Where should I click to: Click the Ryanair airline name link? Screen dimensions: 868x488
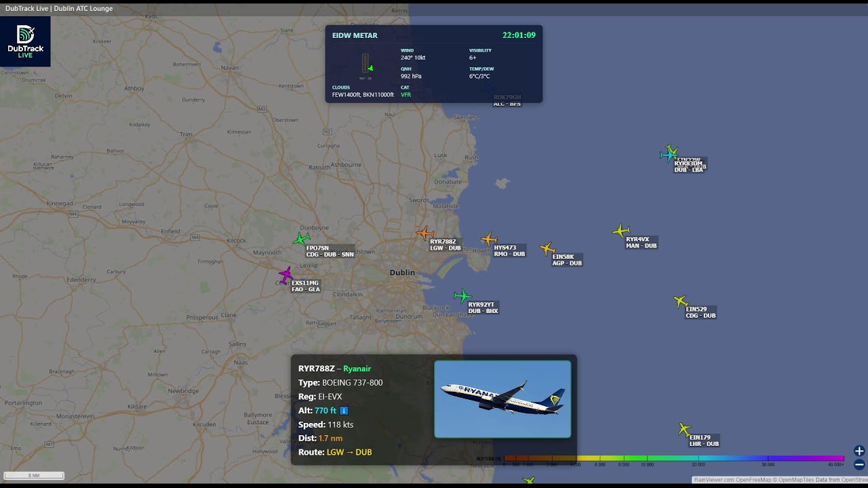pyautogui.click(x=357, y=369)
